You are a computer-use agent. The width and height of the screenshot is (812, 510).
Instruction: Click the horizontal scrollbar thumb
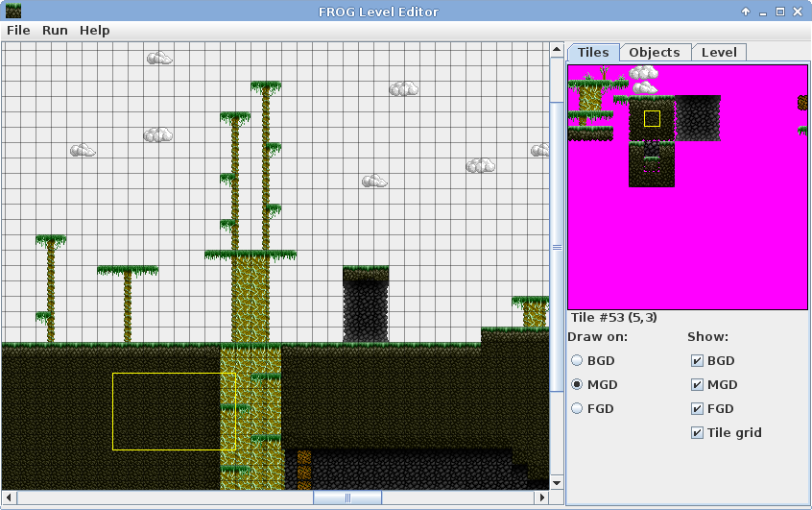click(347, 498)
